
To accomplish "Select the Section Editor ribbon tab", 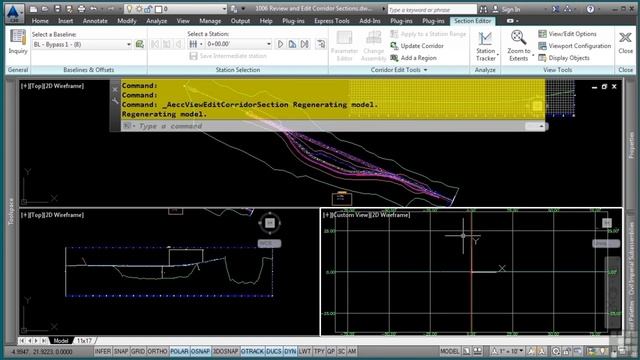I will pyautogui.click(x=473, y=21).
